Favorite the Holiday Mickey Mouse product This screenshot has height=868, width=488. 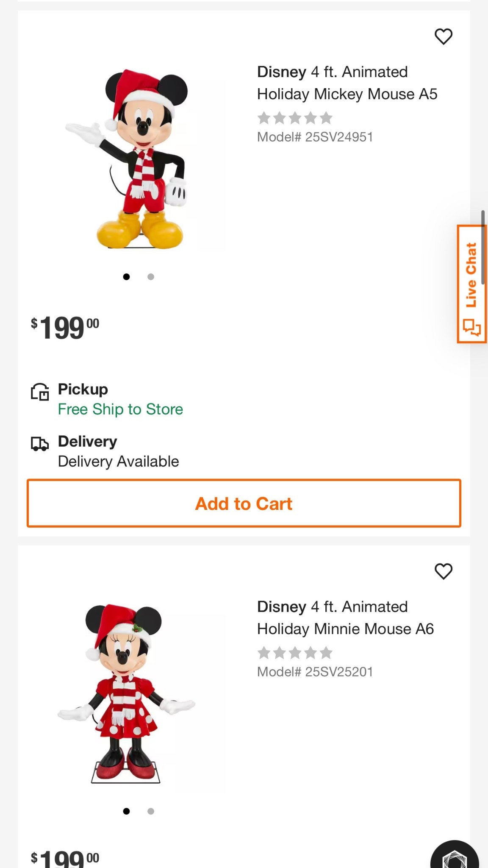444,36
